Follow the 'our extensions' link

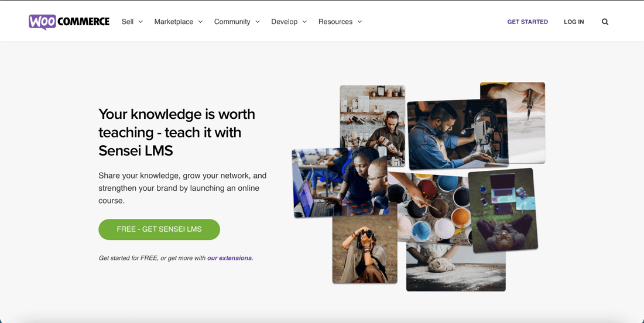pyautogui.click(x=229, y=258)
